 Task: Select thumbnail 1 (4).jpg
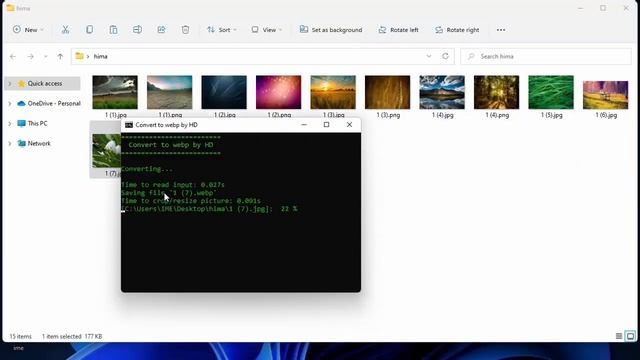[442, 92]
